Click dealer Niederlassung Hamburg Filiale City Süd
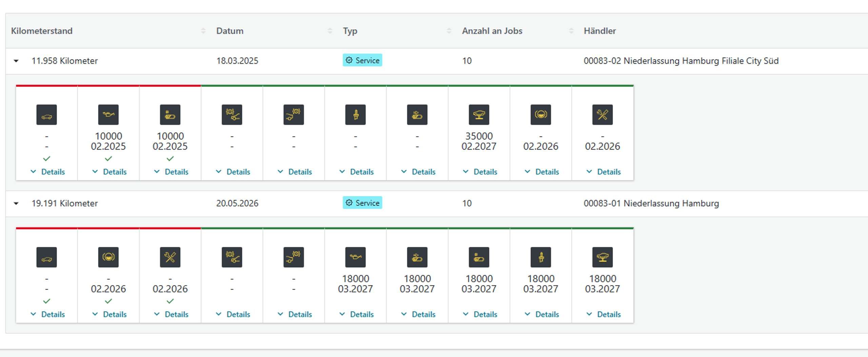Image resolution: width=868 pixels, height=357 pixels. click(681, 61)
